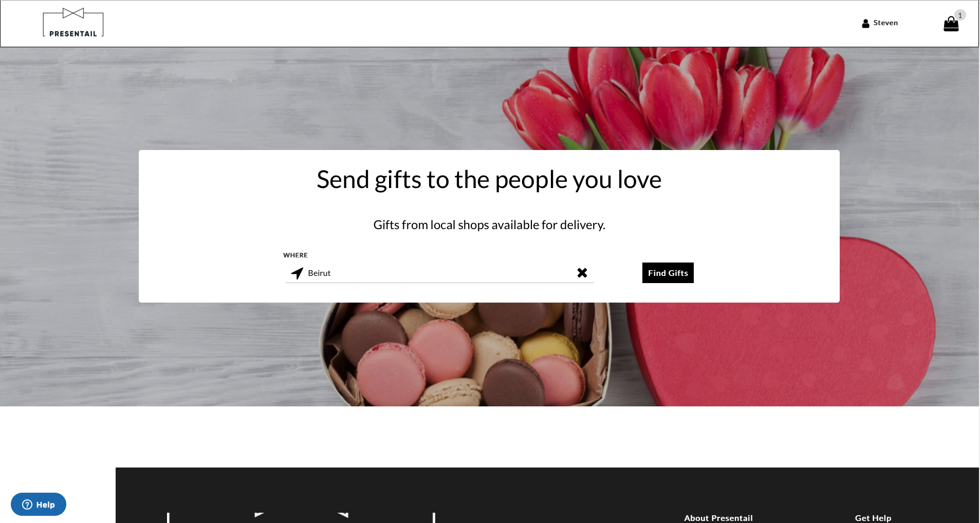Focus the Beirut location input field
The image size is (980, 523).
tap(437, 273)
